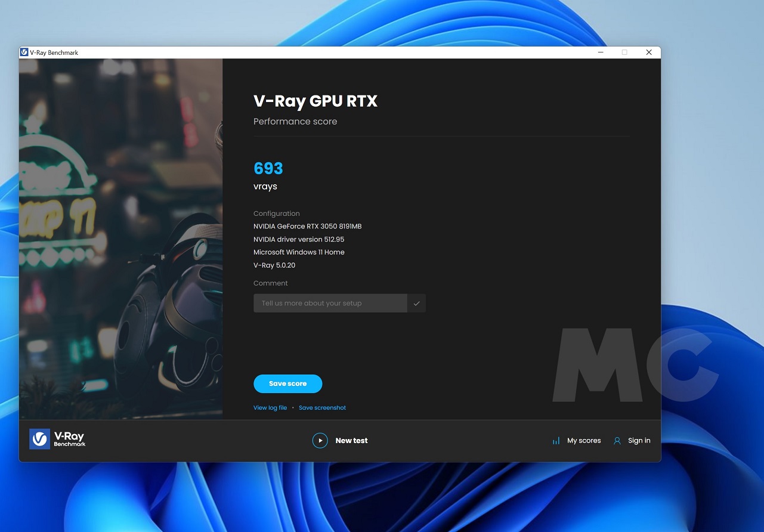Viewport: 764px width, 532px height.
Task: Click the V-Ray GPU RTX heading
Action: click(316, 101)
